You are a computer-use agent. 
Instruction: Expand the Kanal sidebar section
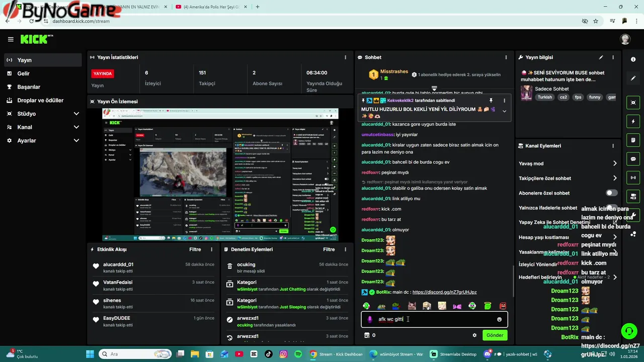pyautogui.click(x=76, y=127)
